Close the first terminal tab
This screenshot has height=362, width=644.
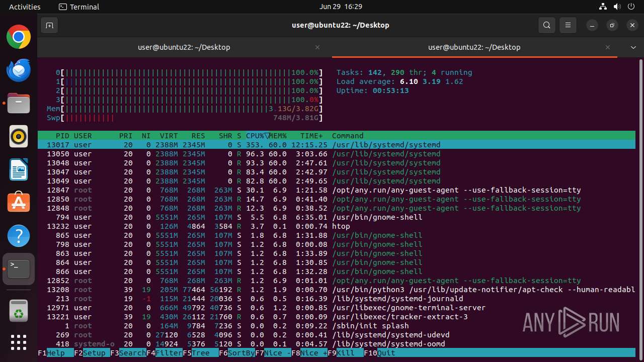317,47
